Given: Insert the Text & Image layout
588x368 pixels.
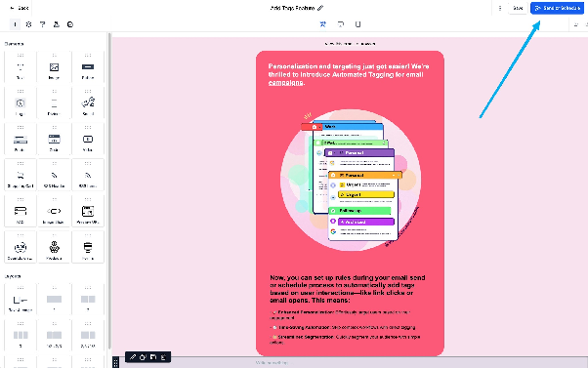Looking at the screenshot, I should (21, 299).
